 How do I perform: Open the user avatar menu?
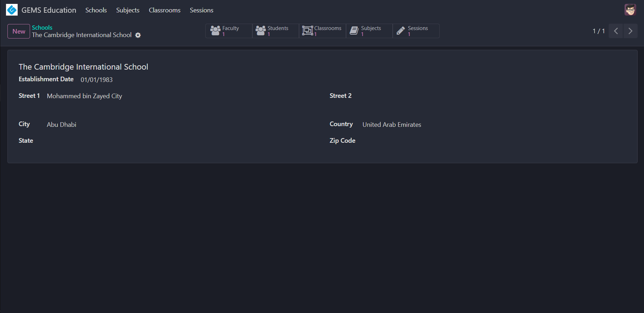coord(630,10)
